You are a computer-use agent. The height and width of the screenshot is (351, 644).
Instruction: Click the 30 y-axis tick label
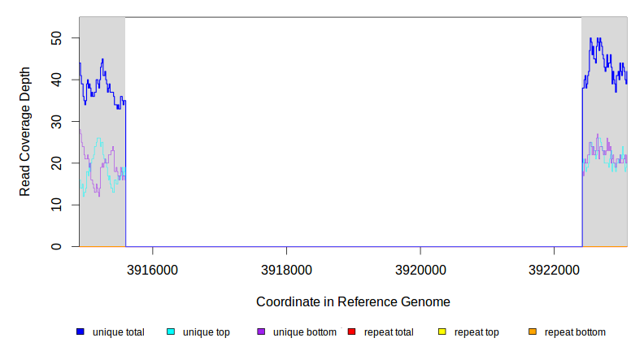(x=58, y=121)
